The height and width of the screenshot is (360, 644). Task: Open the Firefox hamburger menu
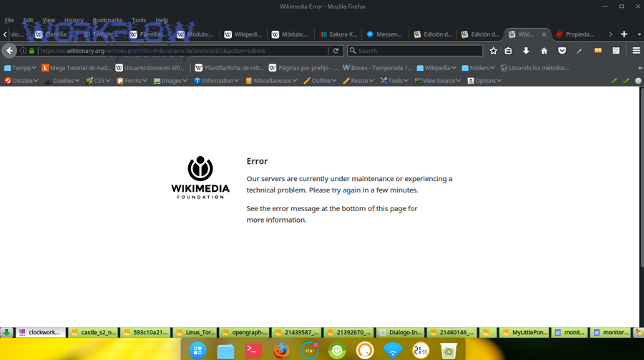pyautogui.click(x=636, y=51)
